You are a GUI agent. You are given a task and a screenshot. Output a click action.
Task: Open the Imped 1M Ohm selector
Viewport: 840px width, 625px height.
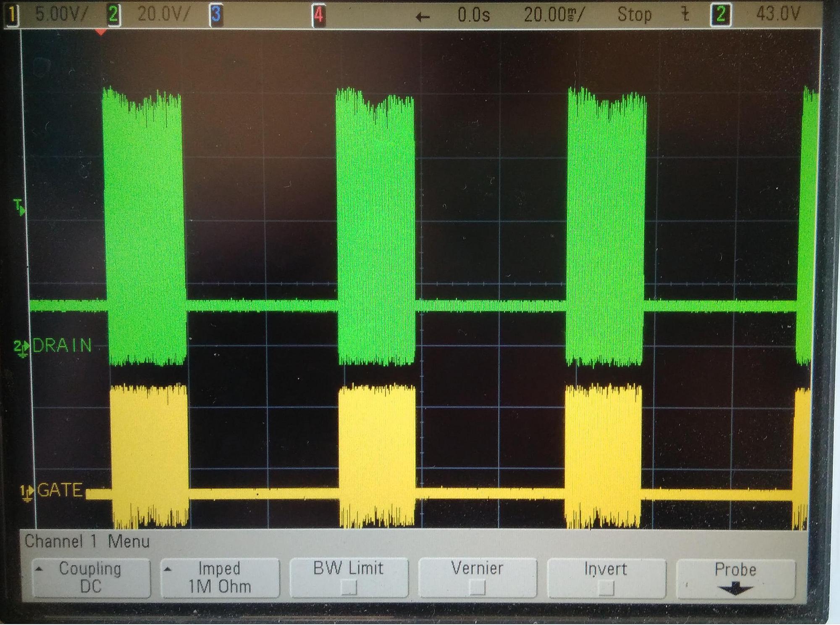click(220, 578)
